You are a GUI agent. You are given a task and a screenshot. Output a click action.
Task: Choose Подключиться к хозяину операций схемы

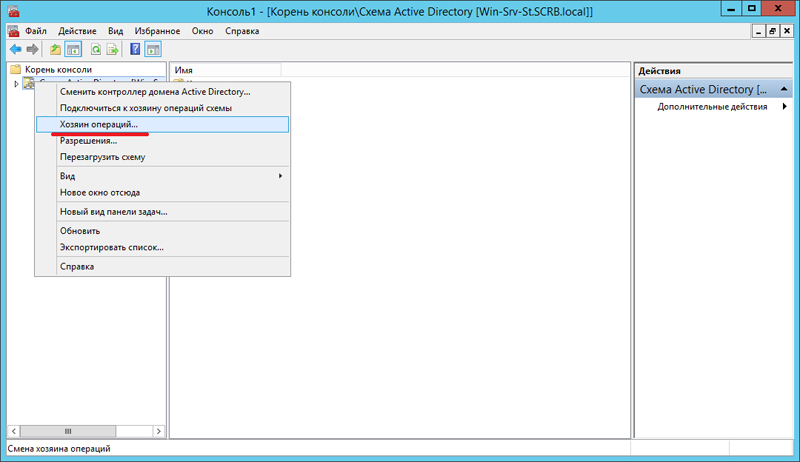pos(162,108)
